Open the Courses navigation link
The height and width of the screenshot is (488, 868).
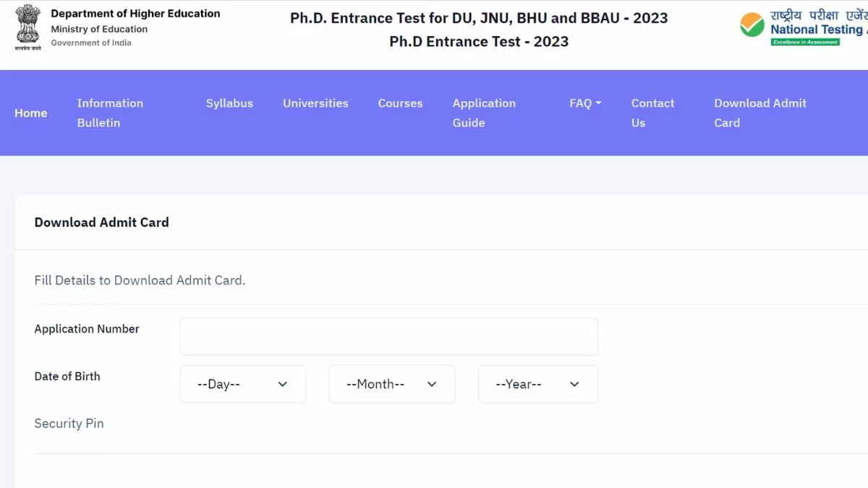(400, 103)
